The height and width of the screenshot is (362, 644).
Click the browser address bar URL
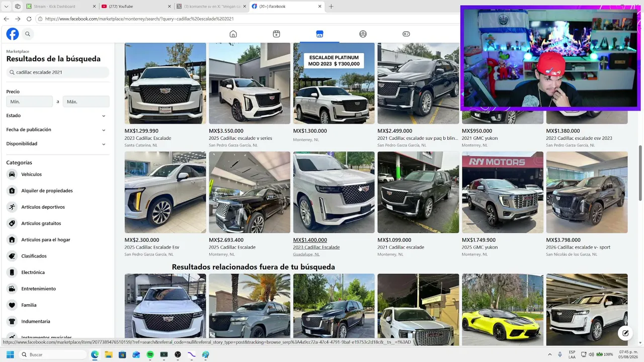pyautogui.click(x=139, y=19)
